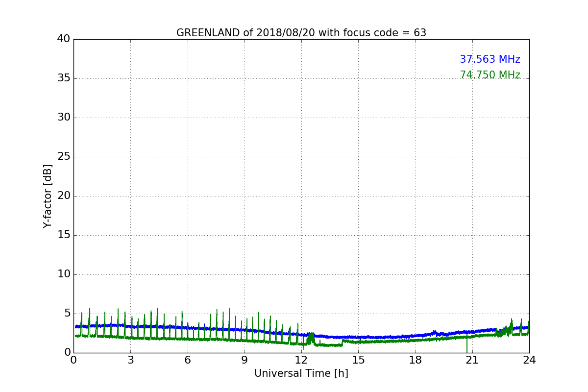Click the 'Universal Time [h]' axis label

tap(301, 373)
